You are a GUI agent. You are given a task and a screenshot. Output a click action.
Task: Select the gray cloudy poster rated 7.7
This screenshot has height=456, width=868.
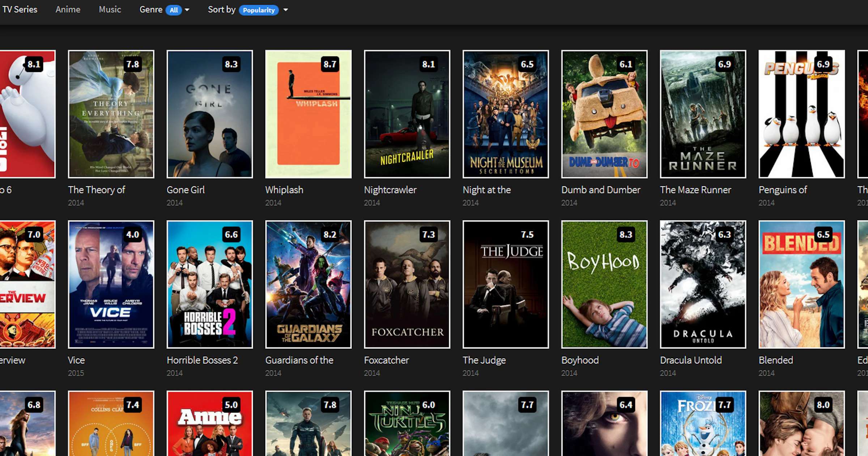506,423
